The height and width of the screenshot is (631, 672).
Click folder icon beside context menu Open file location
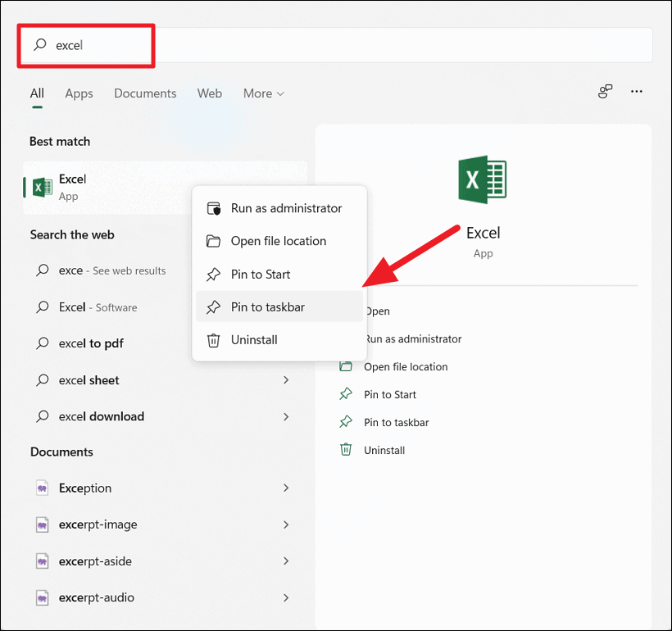213,241
